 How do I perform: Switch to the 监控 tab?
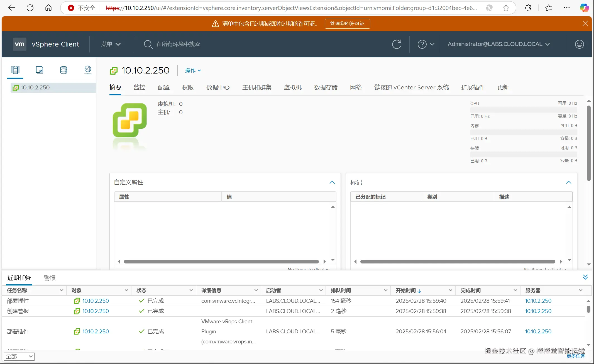[x=139, y=87]
